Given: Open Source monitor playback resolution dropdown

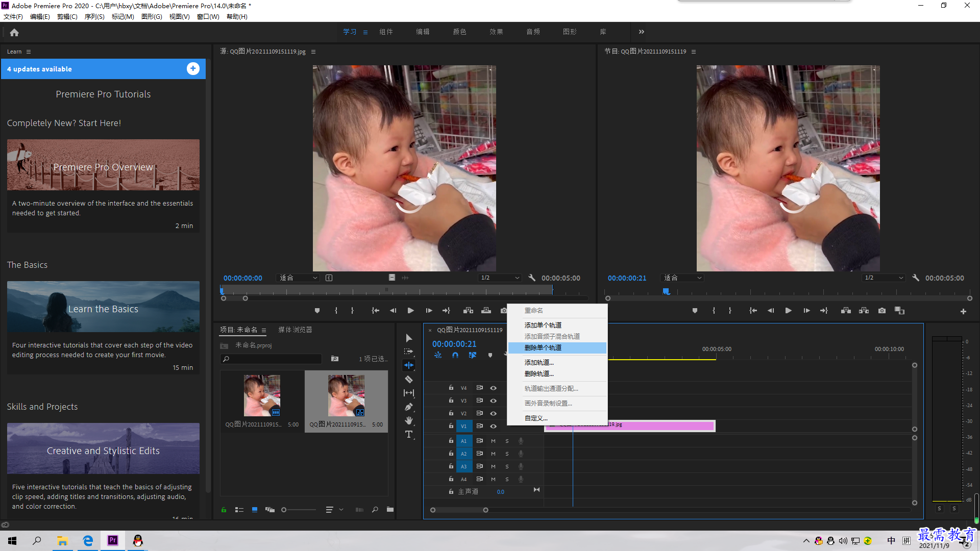Looking at the screenshot, I should click(x=500, y=278).
